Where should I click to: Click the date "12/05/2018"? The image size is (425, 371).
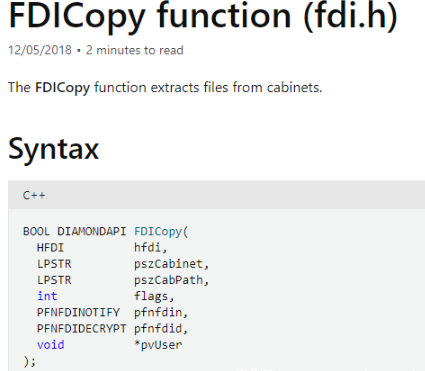point(40,50)
